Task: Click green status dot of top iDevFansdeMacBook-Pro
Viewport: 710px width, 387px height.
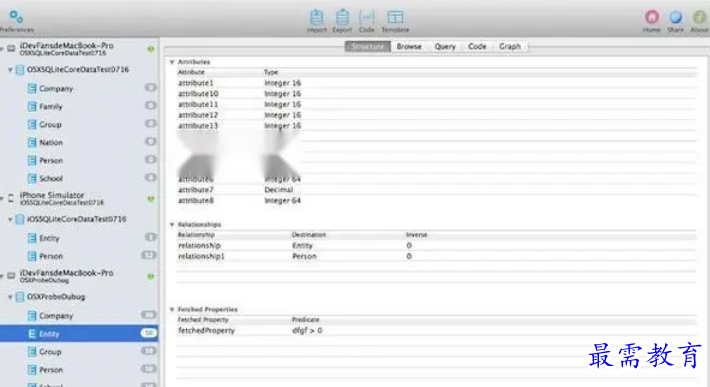Action: (x=151, y=49)
